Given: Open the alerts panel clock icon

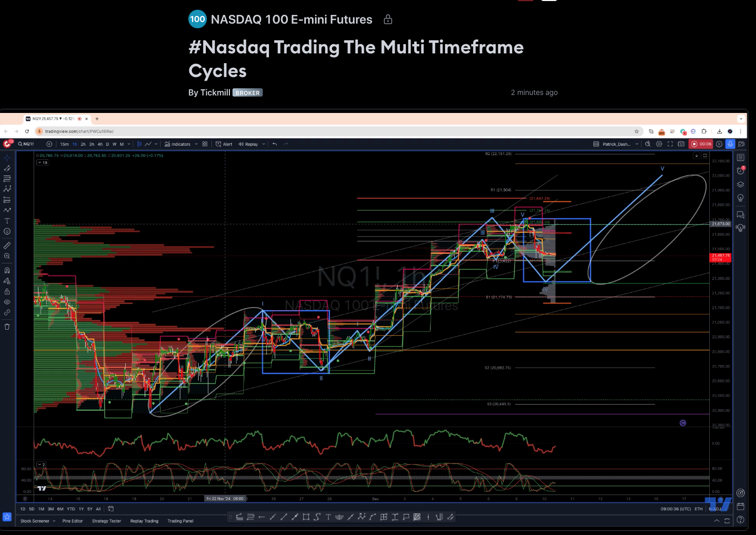Looking at the screenshot, I should (x=741, y=171).
